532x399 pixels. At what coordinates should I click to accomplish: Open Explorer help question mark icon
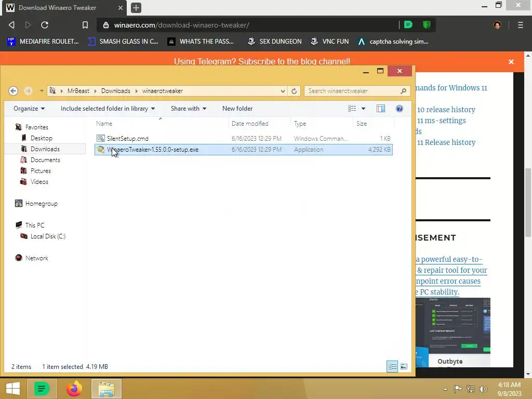point(400,108)
